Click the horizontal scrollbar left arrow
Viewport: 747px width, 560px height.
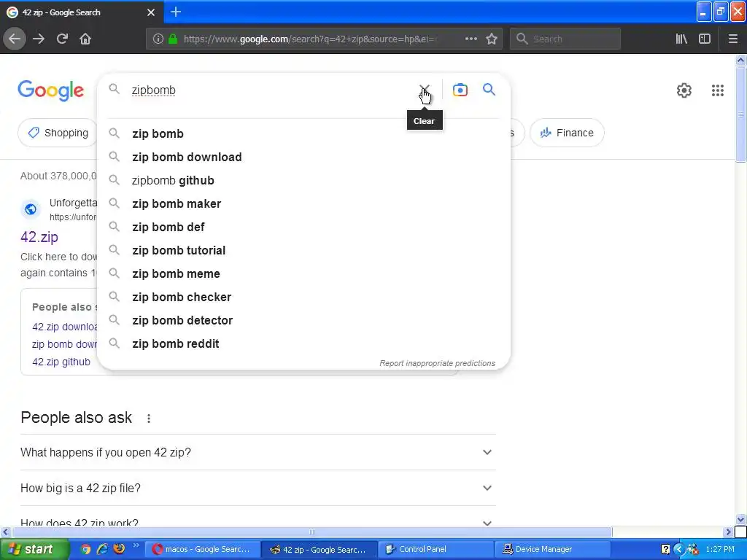pyautogui.click(x=6, y=532)
